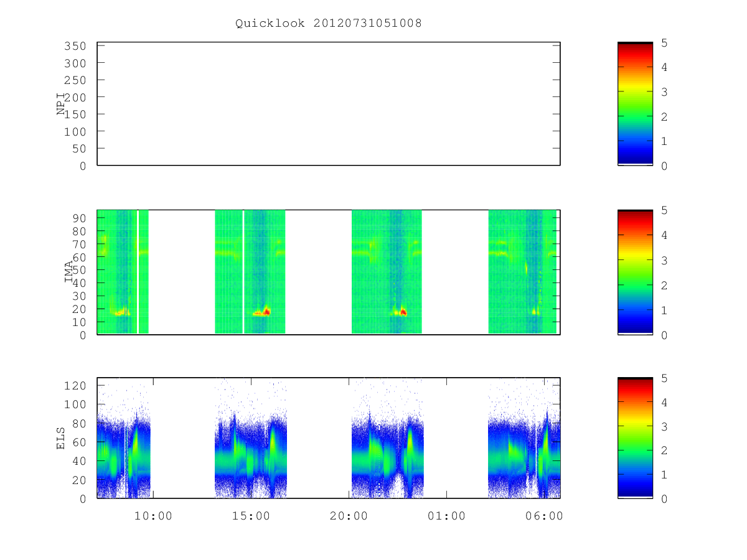This screenshot has height=560, width=747.
Task: Click the 1 label on NPI colorbar
Action: [665, 141]
